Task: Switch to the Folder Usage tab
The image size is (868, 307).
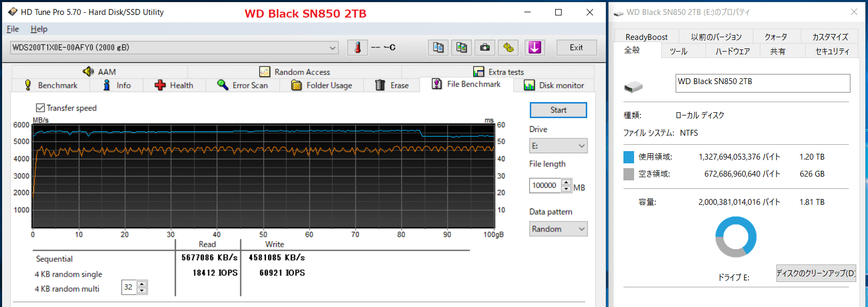Action: [x=322, y=85]
